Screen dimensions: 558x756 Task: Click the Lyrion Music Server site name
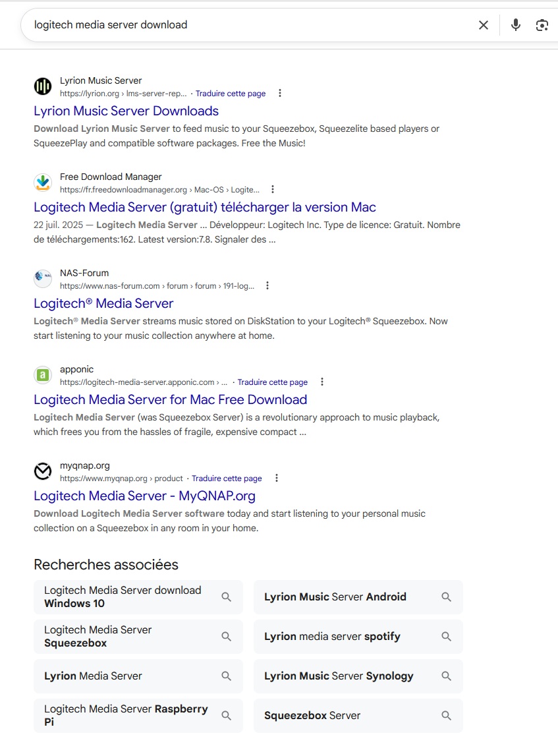[101, 80]
